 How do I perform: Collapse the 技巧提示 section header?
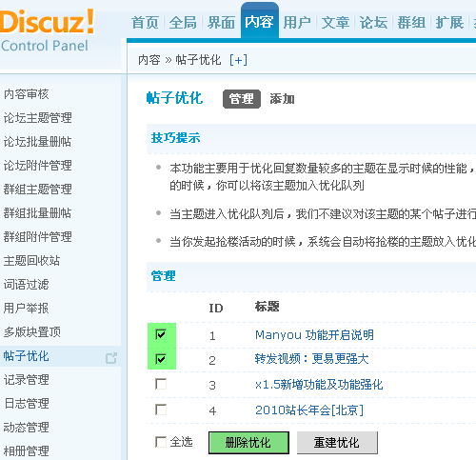(x=175, y=138)
